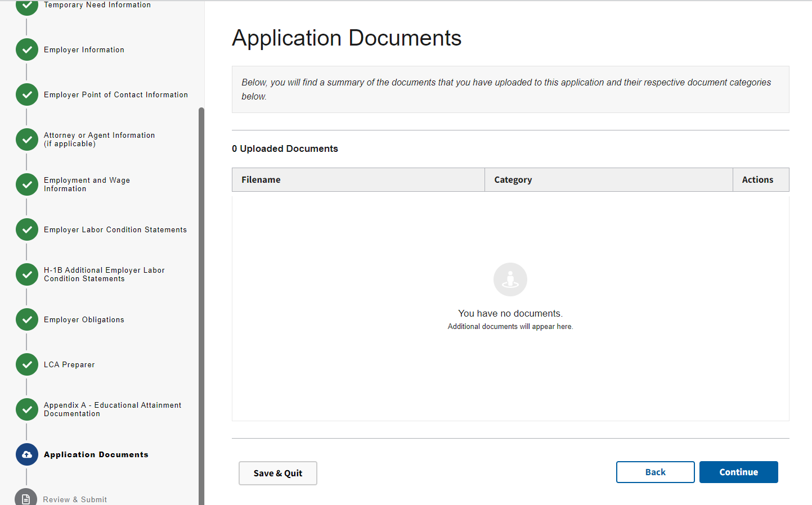812x505 pixels.
Task: Open the Temporary Need Information step
Action: (x=97, y=5)
